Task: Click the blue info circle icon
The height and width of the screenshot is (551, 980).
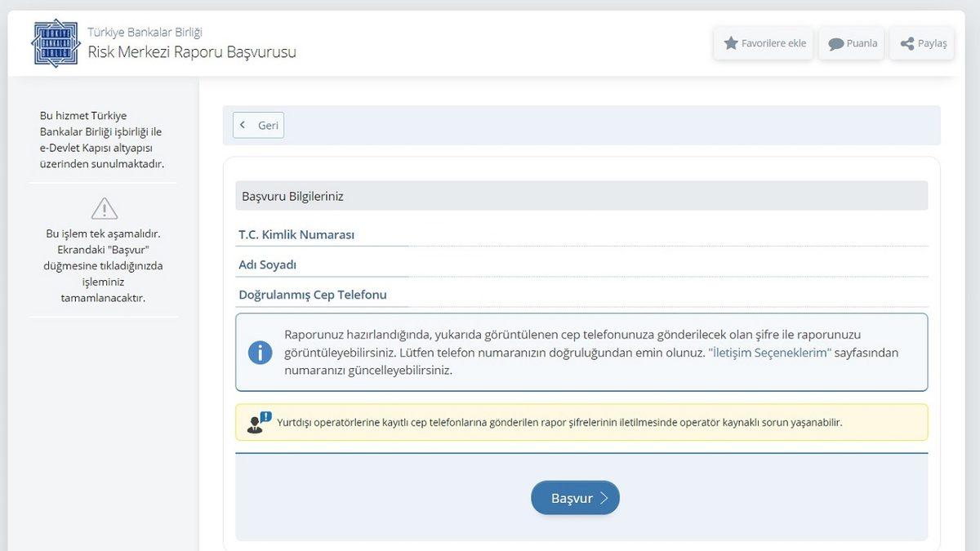Action: tap(260, 352)
